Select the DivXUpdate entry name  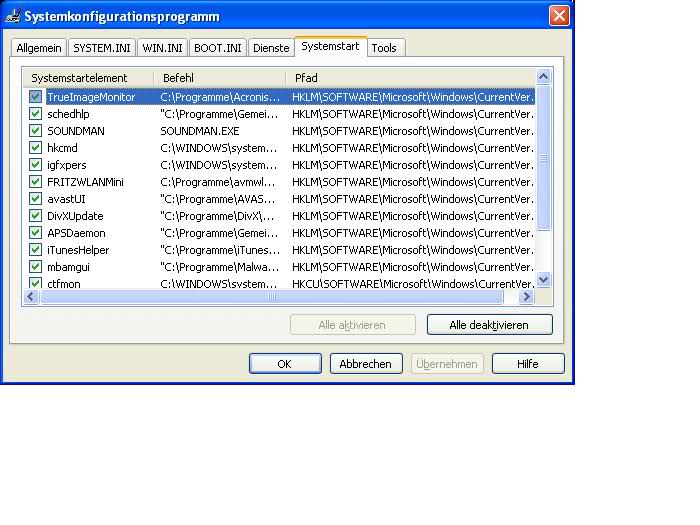coord(75,216)
